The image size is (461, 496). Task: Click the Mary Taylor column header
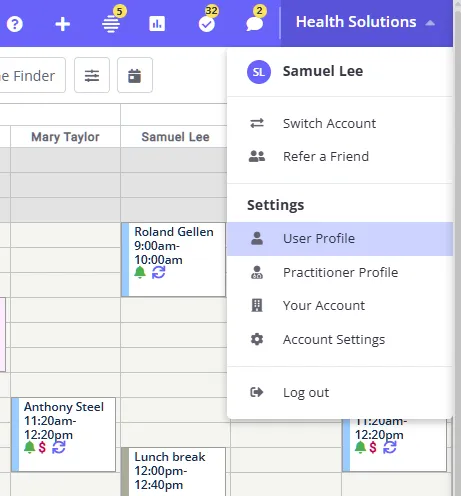65,137
